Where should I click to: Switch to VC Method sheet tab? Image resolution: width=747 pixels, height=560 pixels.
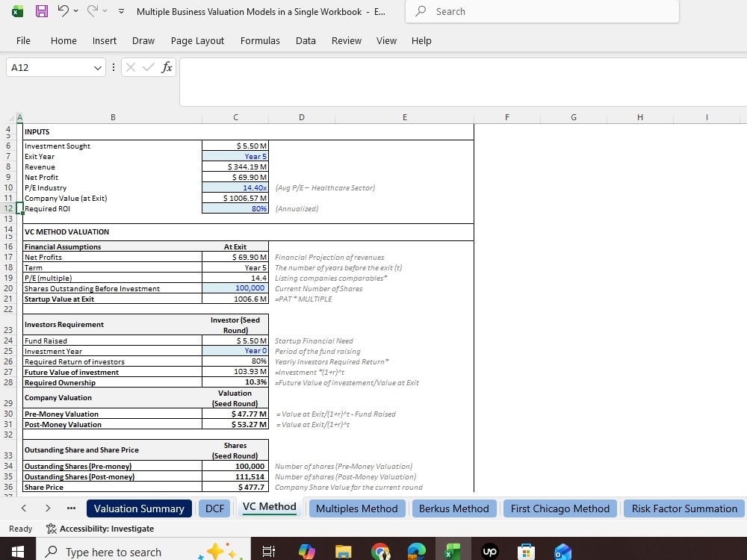point(269,507)
